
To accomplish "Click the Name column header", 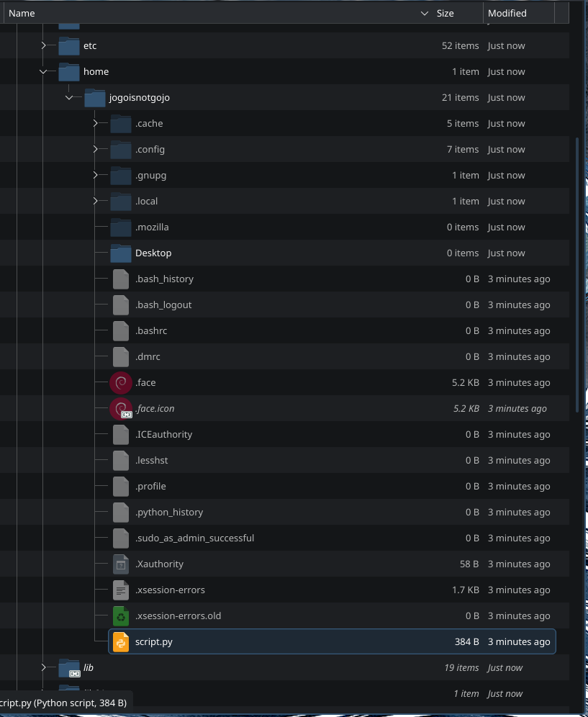I will [22, 12].
